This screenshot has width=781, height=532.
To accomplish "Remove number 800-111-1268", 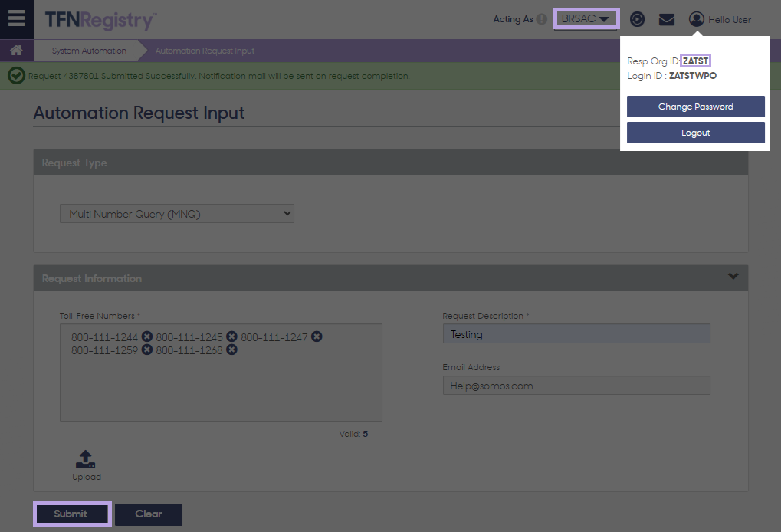I will pos(231,350).
